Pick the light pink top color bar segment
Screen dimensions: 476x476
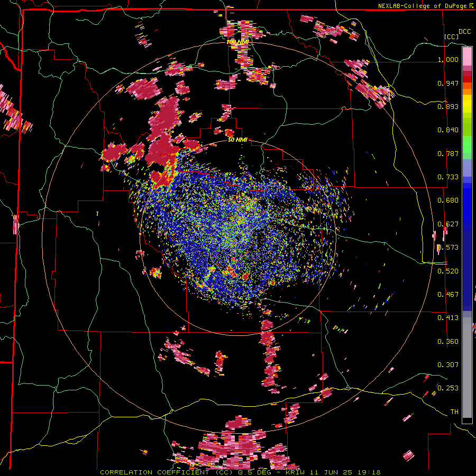coord(467,56)
